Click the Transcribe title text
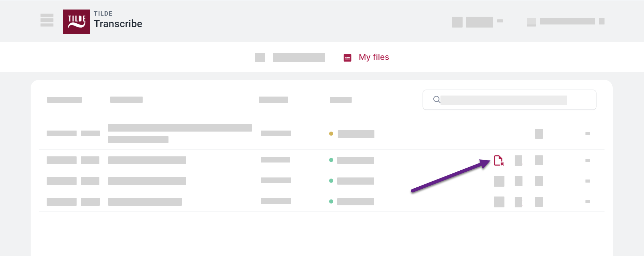 [x=118, y=24]
